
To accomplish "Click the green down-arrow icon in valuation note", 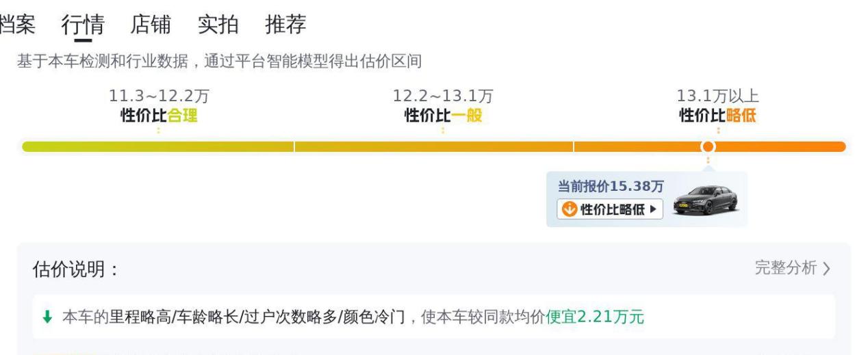I will 47,317.
